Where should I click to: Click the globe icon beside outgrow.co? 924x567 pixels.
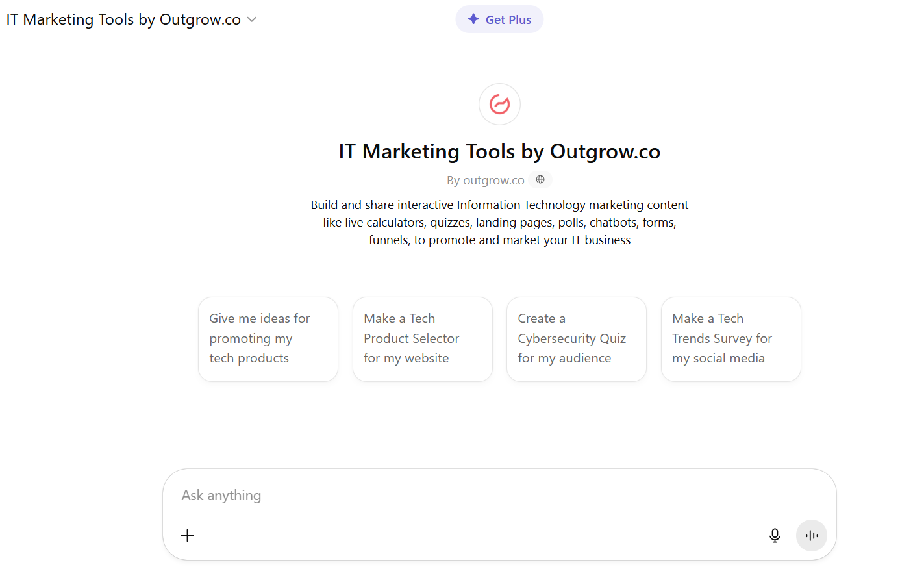[540, 180]
